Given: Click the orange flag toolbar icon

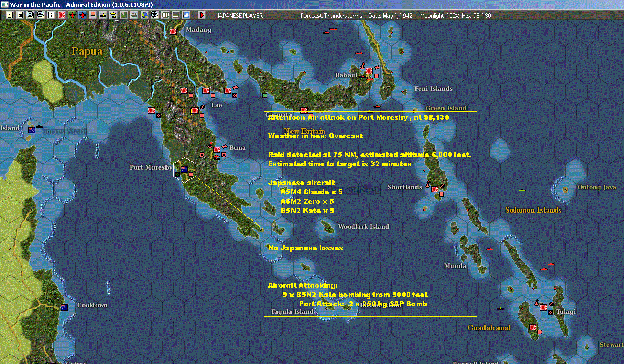Looking at the screenshot, I should pyautogui.click(x=93, y=15).
